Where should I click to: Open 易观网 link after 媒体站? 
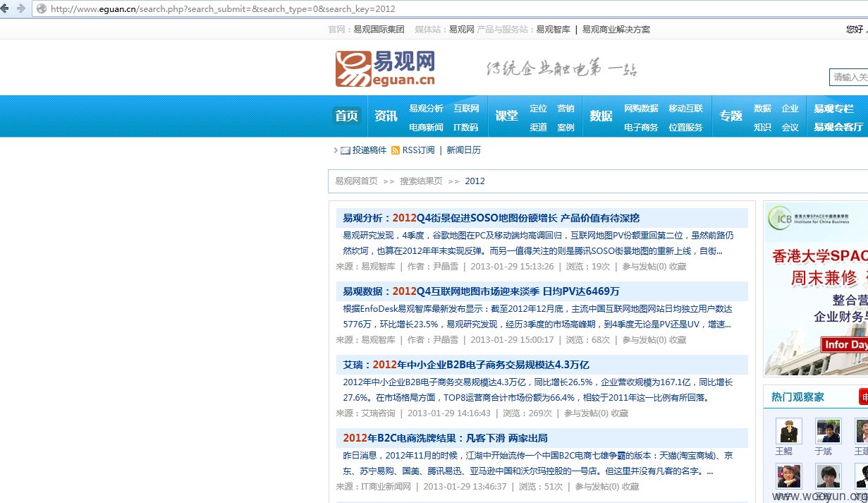[462, 30]
